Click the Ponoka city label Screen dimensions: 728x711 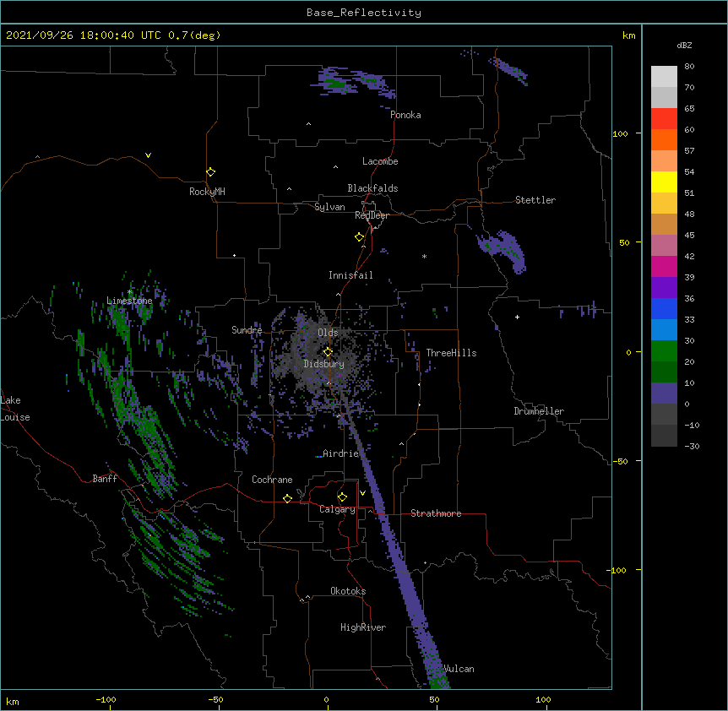click(405, 115)
